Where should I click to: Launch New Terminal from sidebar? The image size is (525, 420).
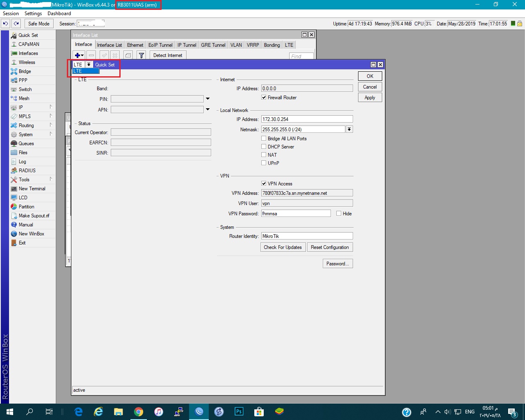(x=32, y=189)
